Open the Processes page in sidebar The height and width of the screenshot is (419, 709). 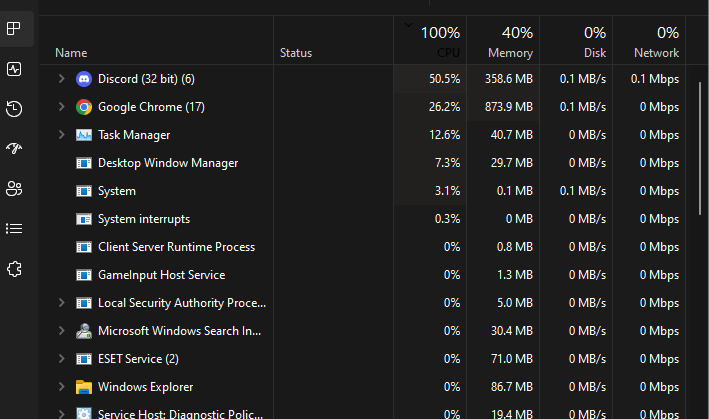(14, 29)
